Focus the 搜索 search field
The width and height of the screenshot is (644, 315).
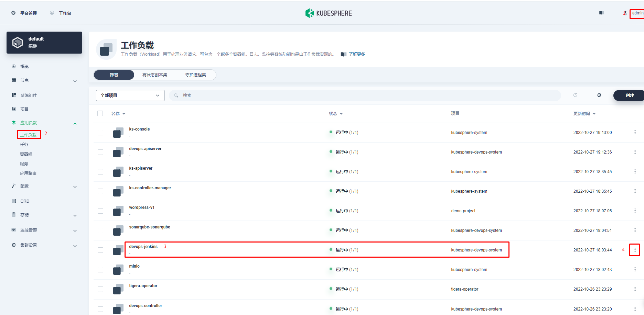pos(365,95)
